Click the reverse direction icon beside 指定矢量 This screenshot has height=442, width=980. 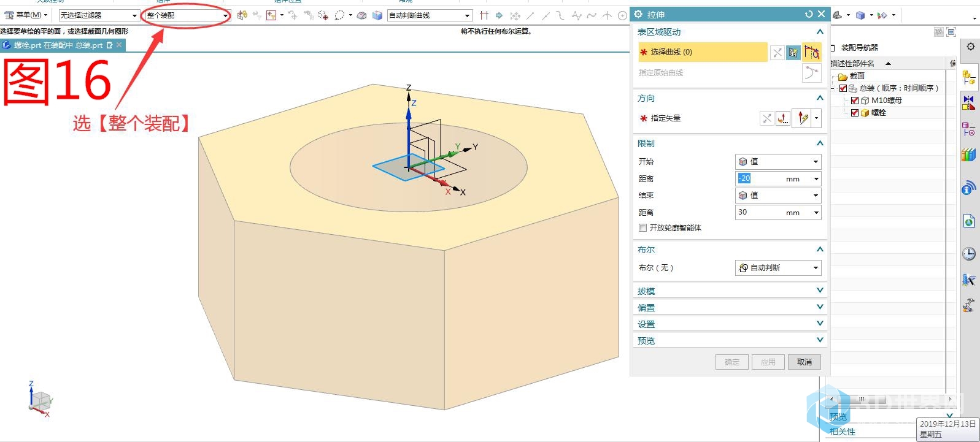(x=766, y=118)
